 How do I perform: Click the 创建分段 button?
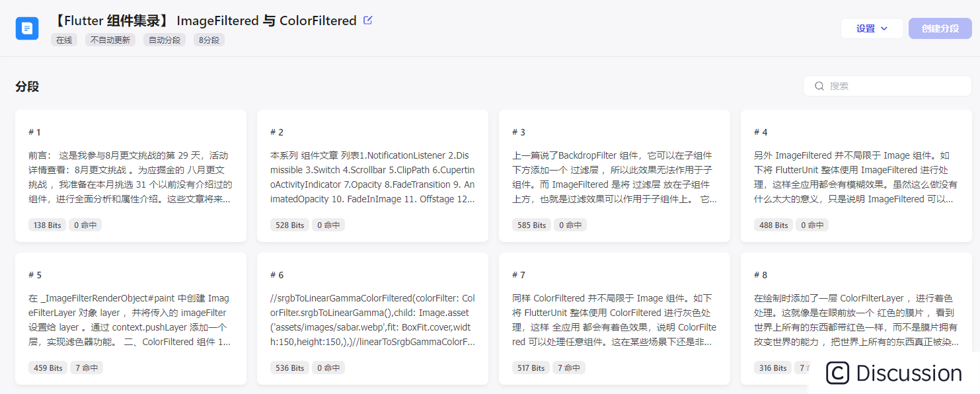pyautogui.click(x=940, y=28)
